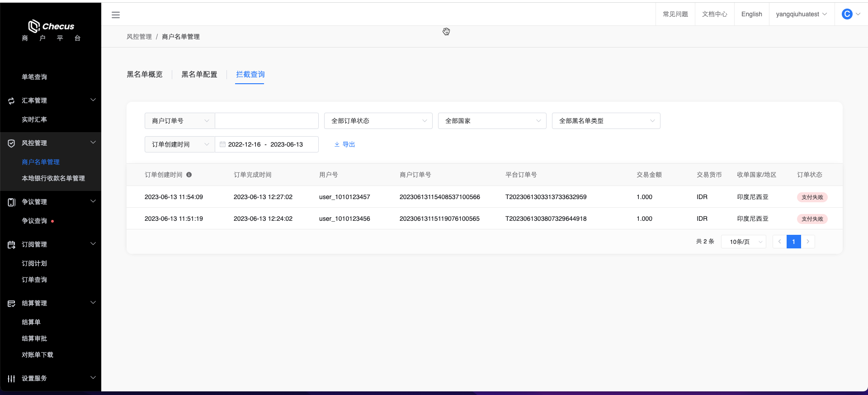Change the 10条/页 page size selector

click(744, 242)
